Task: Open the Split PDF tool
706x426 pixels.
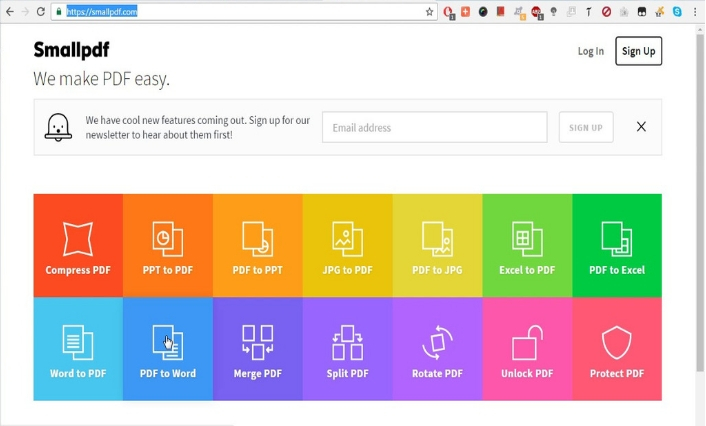Action: pos(348,349)
